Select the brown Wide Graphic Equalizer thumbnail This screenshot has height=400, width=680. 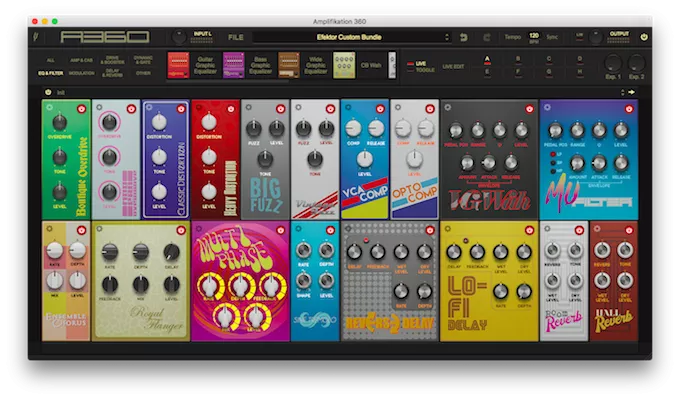pyautogui.click(x=289, y=66)
